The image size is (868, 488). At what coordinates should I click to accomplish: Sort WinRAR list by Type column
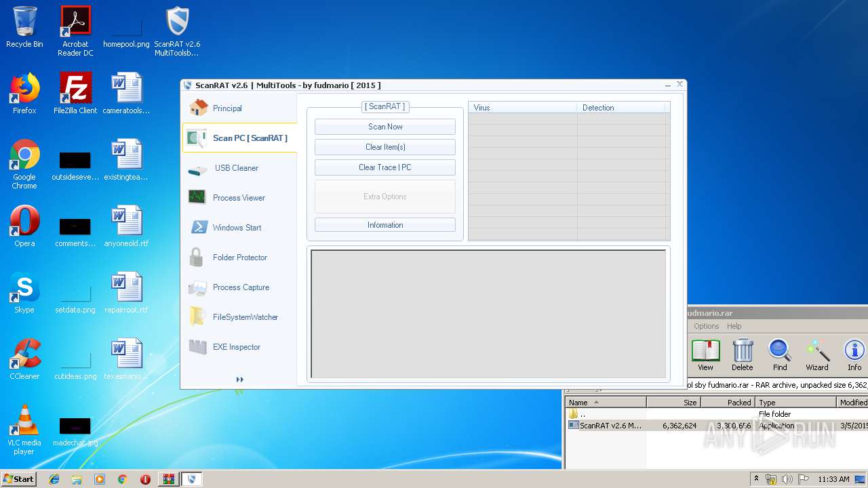[796, 402]
